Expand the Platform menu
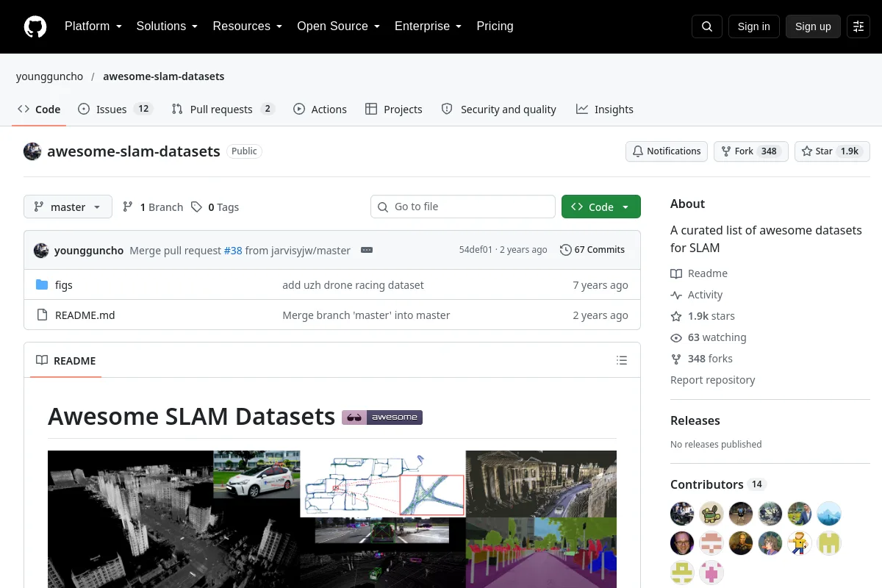 (93, 26)
